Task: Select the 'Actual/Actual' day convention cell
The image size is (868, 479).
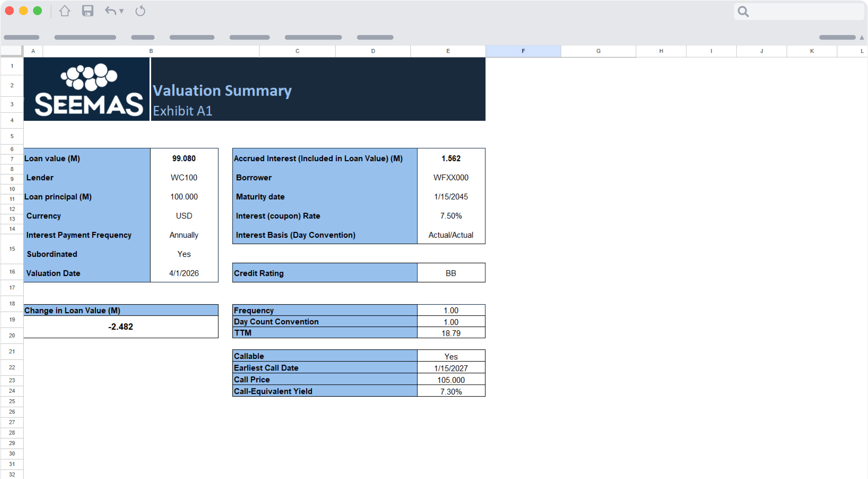Action: [451, 235]
